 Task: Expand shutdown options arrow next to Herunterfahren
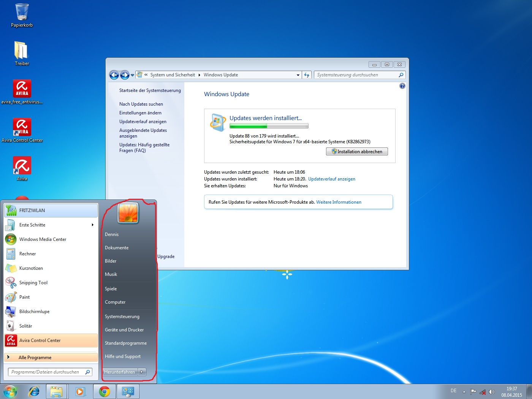[142, 372]
